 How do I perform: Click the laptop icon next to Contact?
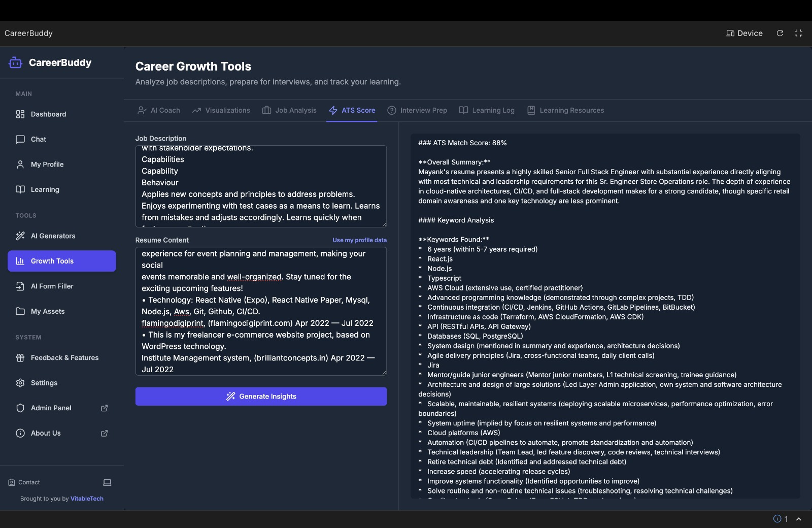tap(107, 482)
